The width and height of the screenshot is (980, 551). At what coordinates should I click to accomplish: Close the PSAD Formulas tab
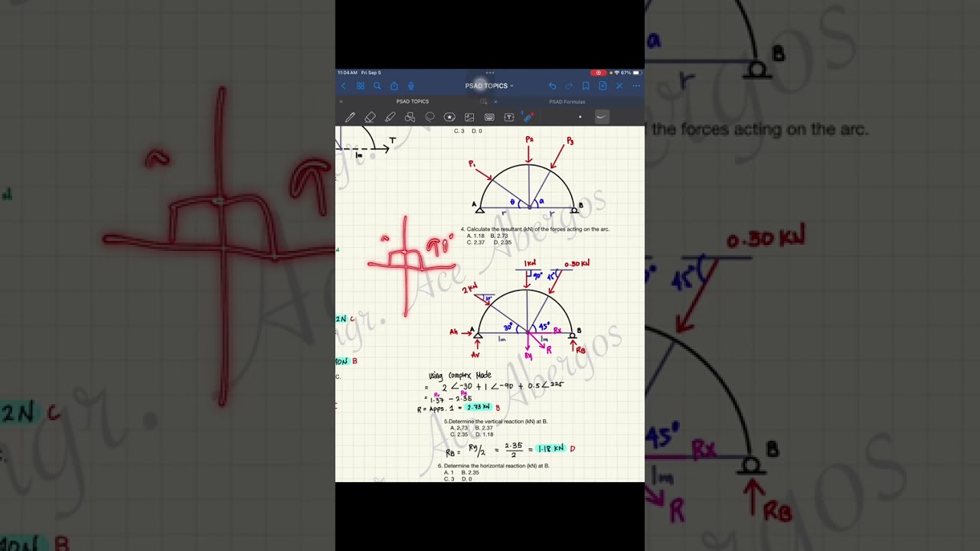(495, 101)
